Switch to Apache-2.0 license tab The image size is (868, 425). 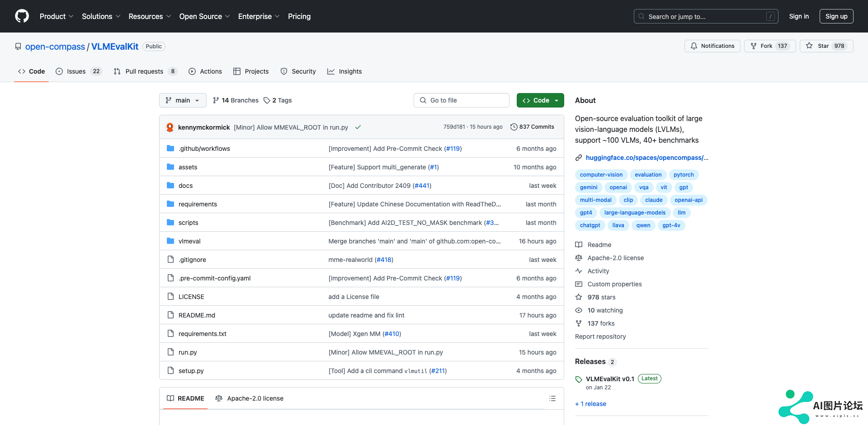coord(250,398)
